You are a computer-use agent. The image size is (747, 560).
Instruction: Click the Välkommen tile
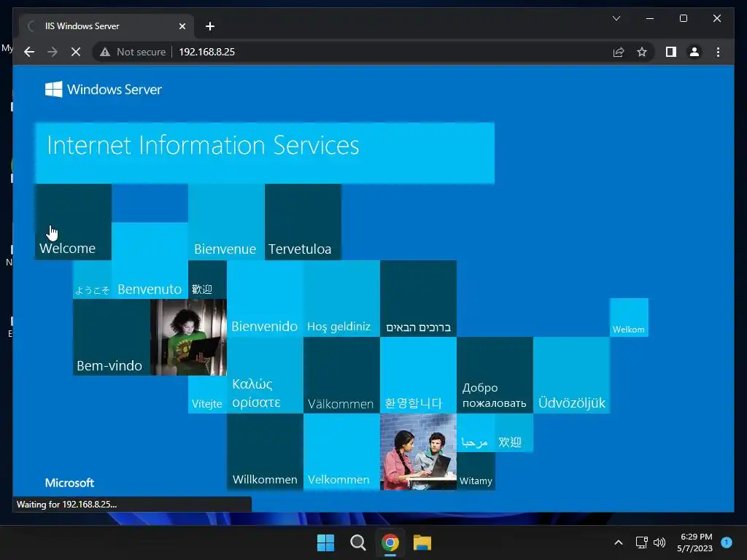coord(341,376)
